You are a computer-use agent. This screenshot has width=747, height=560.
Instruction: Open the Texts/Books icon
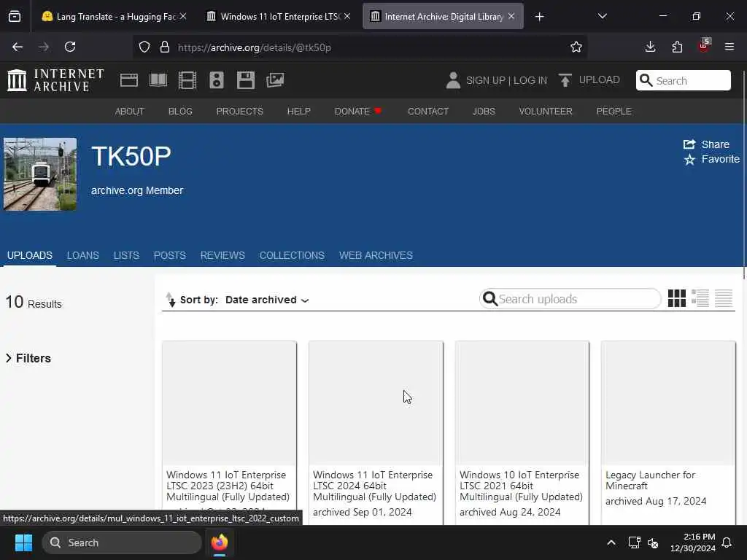click(158, 80)
